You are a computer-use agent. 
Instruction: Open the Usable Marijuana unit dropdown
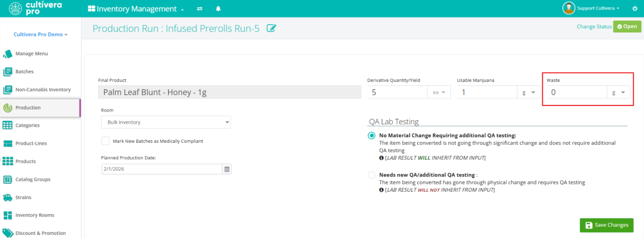pos(529,92)
